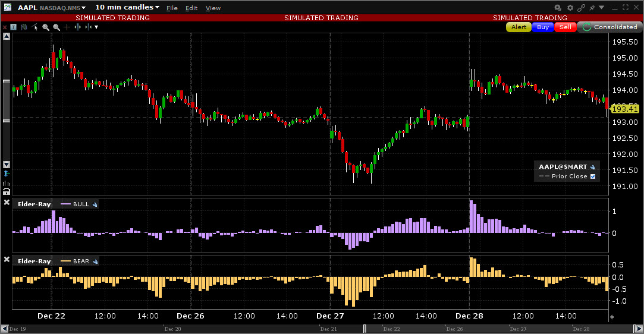
Task: Click the red Sell button
Action: (x=566, y=27)
